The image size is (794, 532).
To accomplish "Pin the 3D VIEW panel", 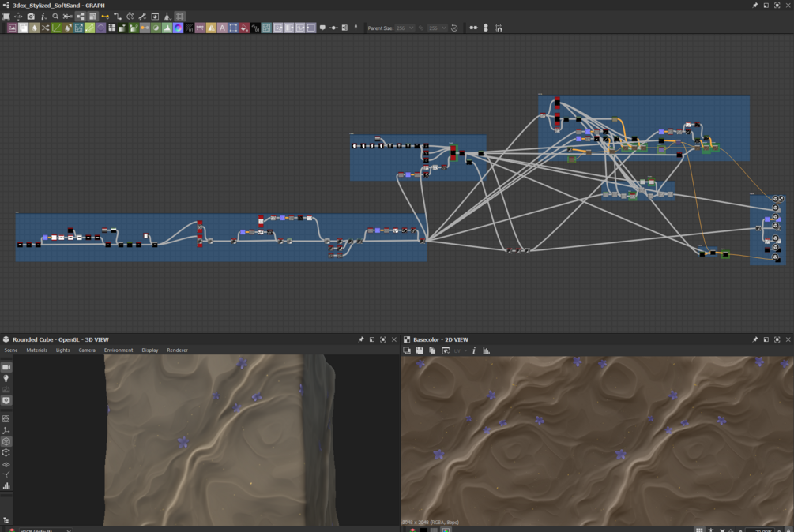I will [x=360, y=339].
